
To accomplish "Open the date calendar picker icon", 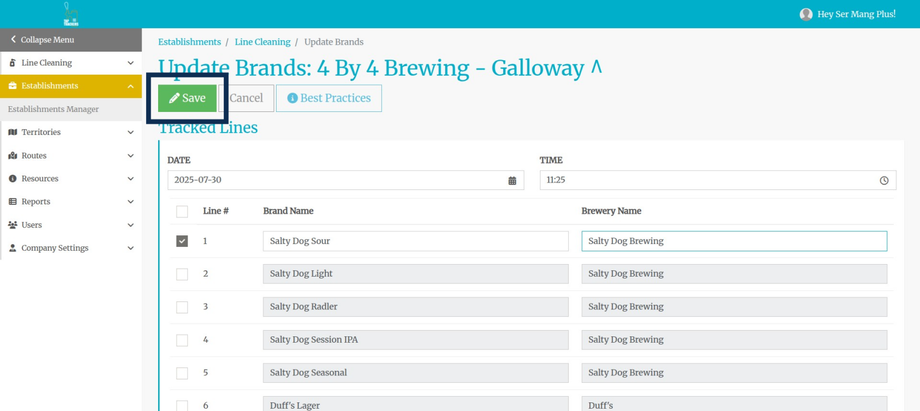I will (x=512, y=180).
